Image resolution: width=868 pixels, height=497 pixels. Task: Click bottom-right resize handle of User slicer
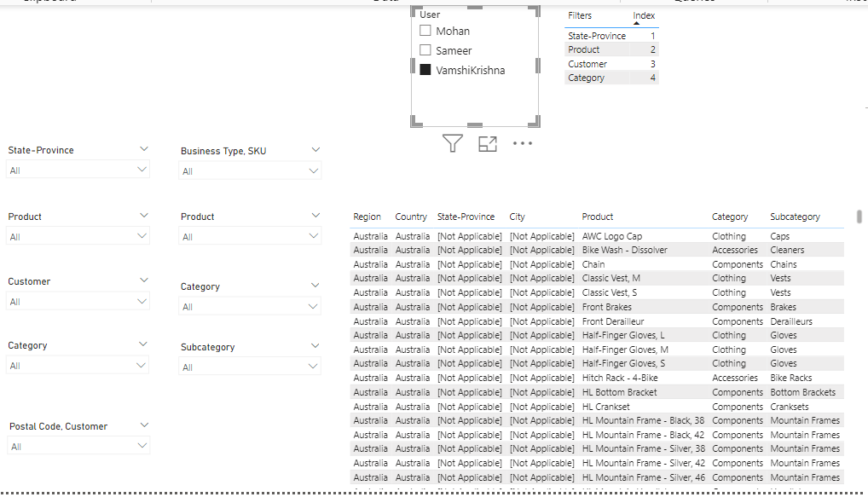click(535, 122)
